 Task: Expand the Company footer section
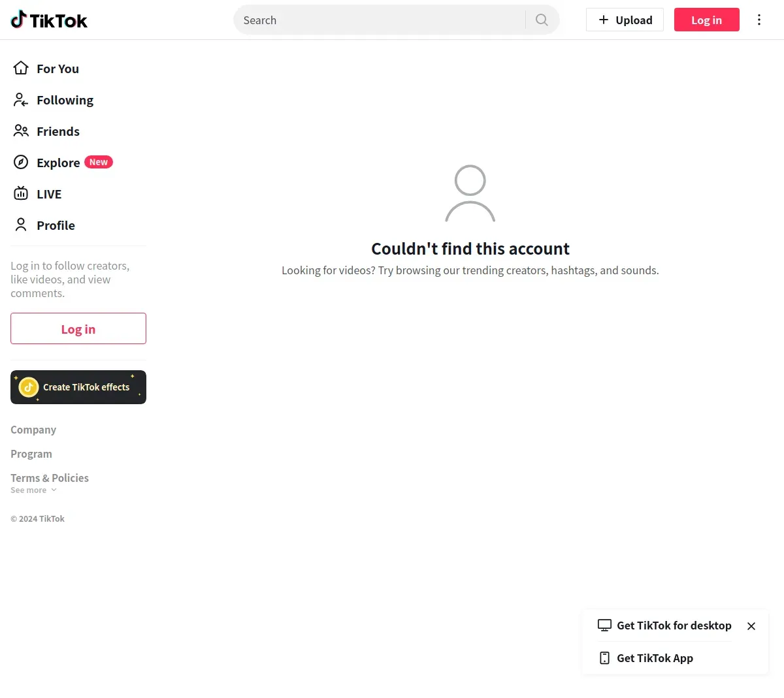[33, 430]
